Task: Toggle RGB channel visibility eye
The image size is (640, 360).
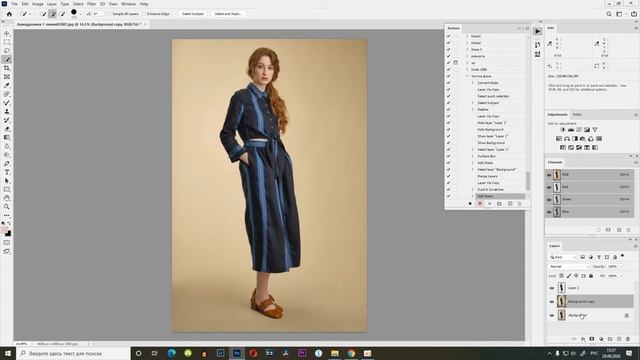Action: pyautogui.click(x=549, y=175)
